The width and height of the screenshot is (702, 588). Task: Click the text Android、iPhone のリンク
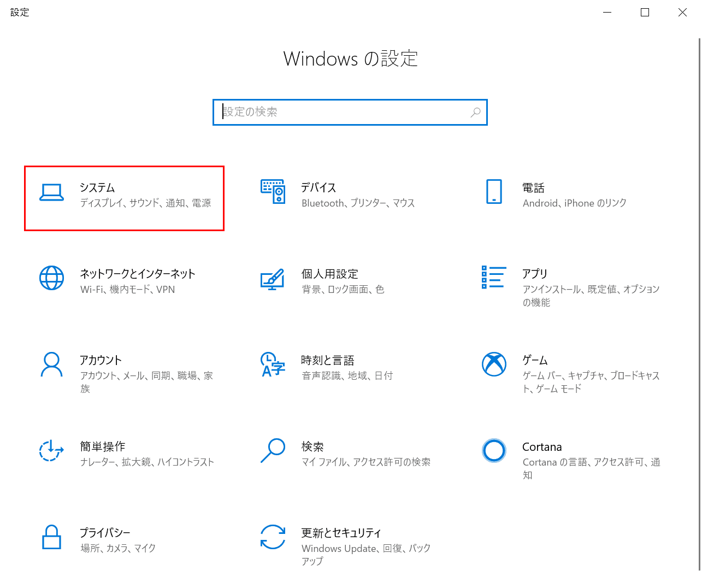(574, 203)
